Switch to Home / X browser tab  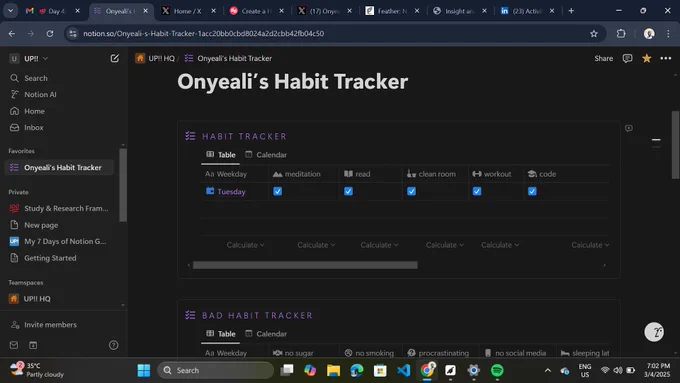click(x=188, y=11)
